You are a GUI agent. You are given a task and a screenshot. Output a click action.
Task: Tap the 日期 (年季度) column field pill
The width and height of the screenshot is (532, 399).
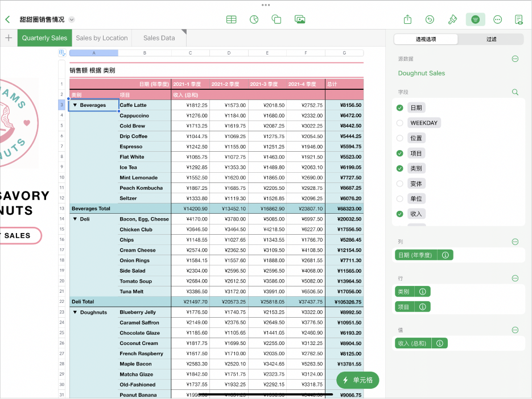[415, 255]
